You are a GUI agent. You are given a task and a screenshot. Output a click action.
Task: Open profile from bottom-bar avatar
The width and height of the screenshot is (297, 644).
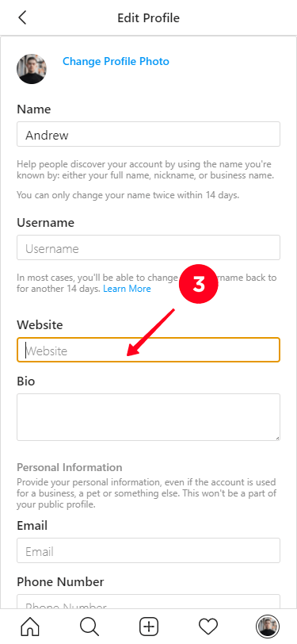(x=268, y=627)
